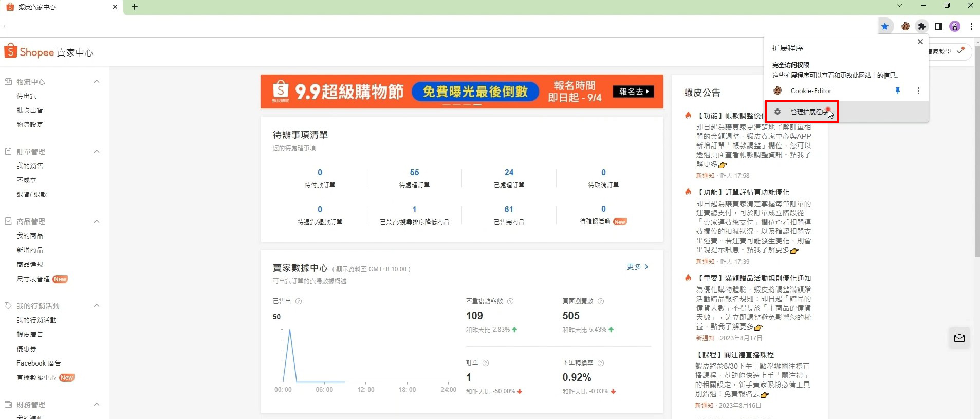
Task: Click the bookmark star icon in toolbar
Action: coord(885,26)
